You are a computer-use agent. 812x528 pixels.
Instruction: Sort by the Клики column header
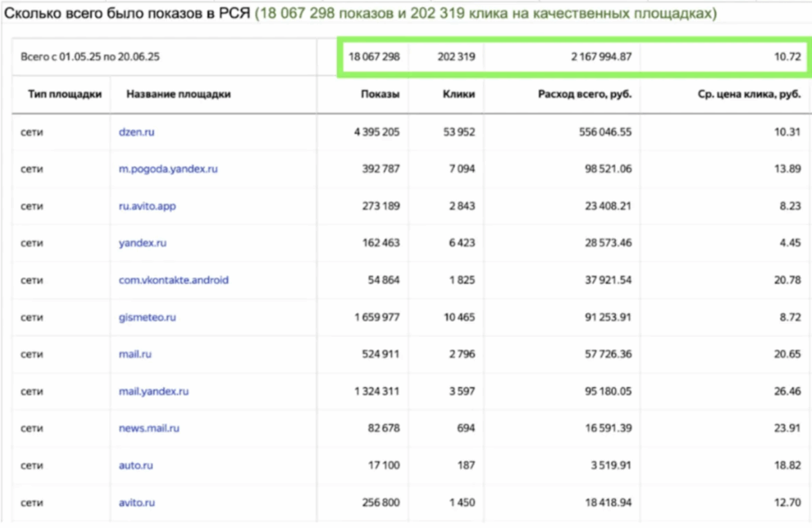point(458,95)
